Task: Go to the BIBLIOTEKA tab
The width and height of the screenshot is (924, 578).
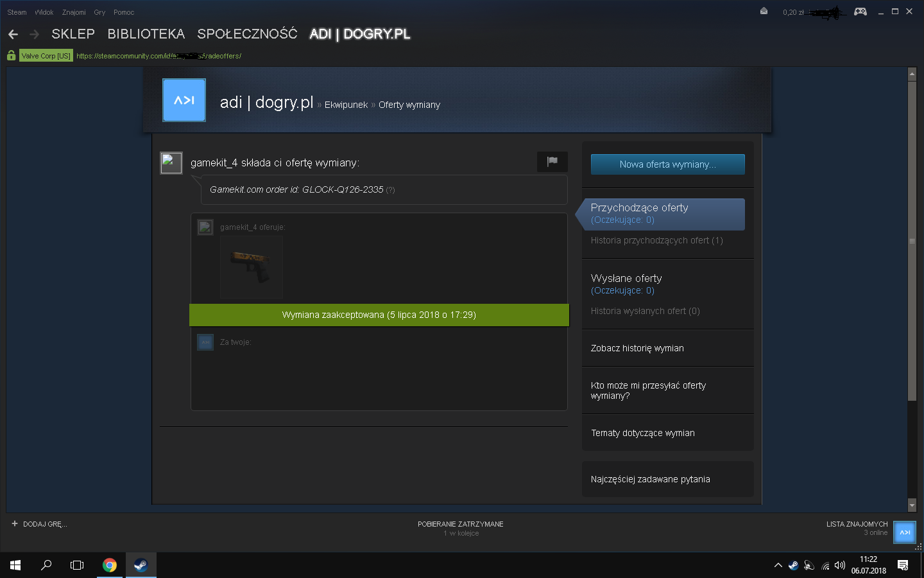Action: click(x=146, y=34)
